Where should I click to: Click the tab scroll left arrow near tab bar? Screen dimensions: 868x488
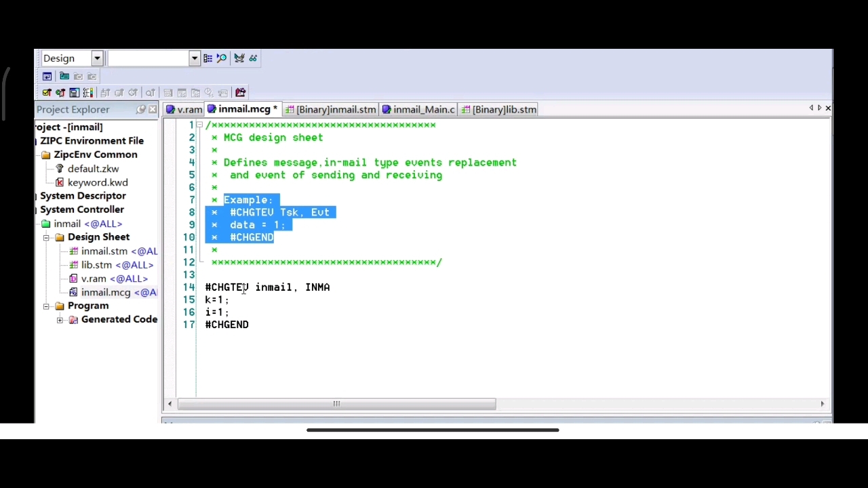(811, 108)
